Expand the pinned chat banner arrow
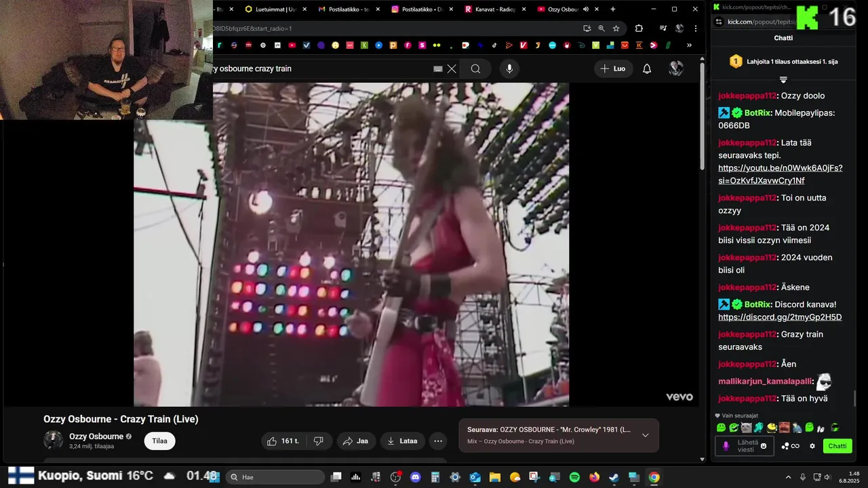Screen dimensions: 868x488 (783, 80)
